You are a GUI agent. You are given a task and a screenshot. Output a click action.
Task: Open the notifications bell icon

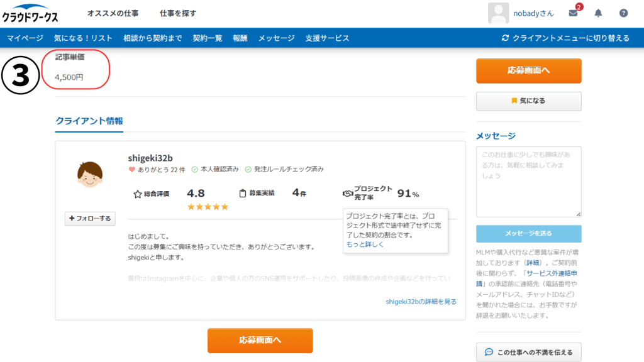(x=598, y=13)
